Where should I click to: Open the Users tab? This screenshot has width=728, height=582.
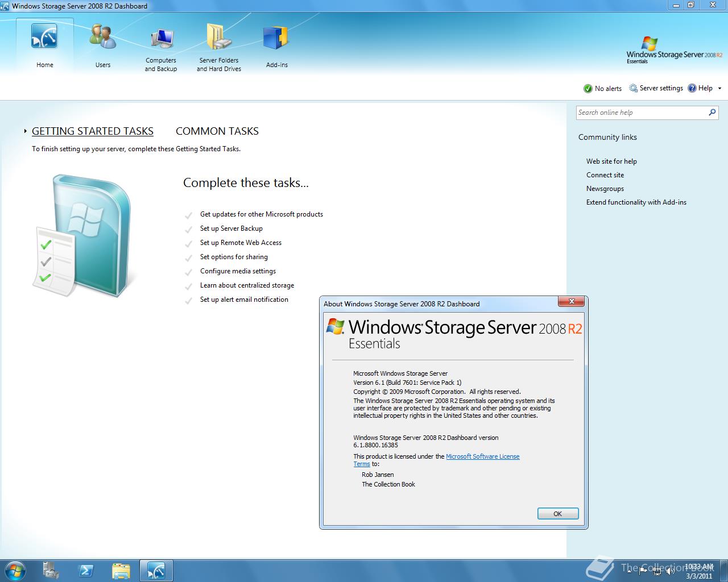point(103,45)
